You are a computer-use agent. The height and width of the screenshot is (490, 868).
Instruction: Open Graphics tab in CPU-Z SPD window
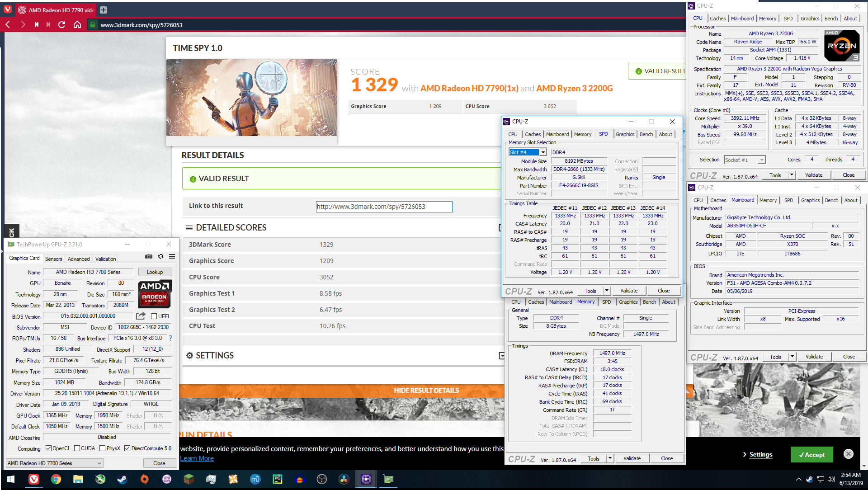click(625, 134)
